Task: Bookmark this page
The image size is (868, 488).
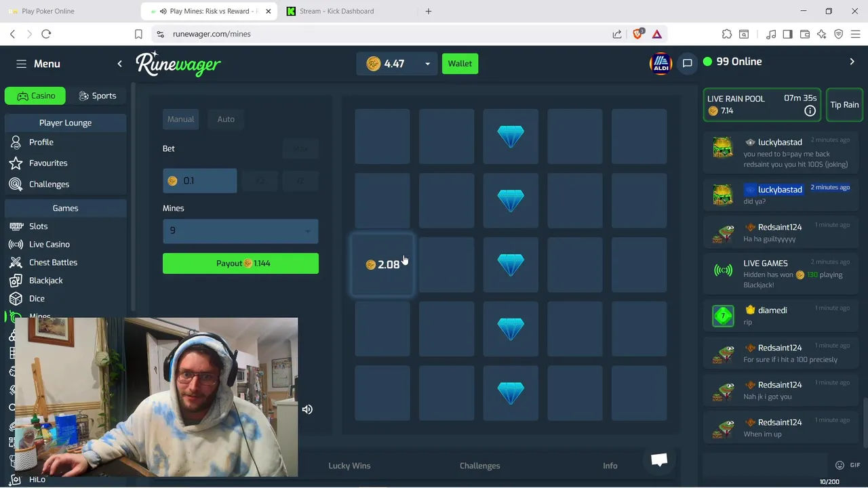Action: (x=138, y=34)
